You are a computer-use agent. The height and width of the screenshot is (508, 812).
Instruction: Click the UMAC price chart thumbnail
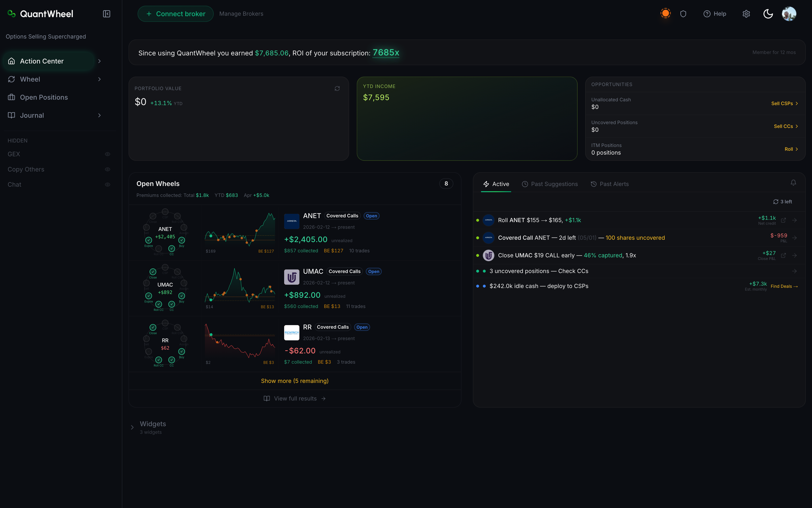point(240,289)
